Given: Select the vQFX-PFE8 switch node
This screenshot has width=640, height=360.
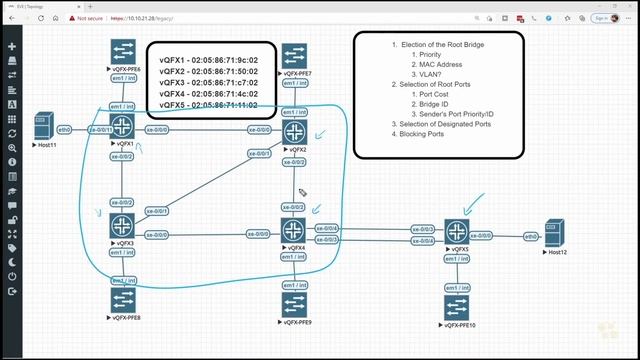Looking at the screenshot, I should tap(123, 300).
